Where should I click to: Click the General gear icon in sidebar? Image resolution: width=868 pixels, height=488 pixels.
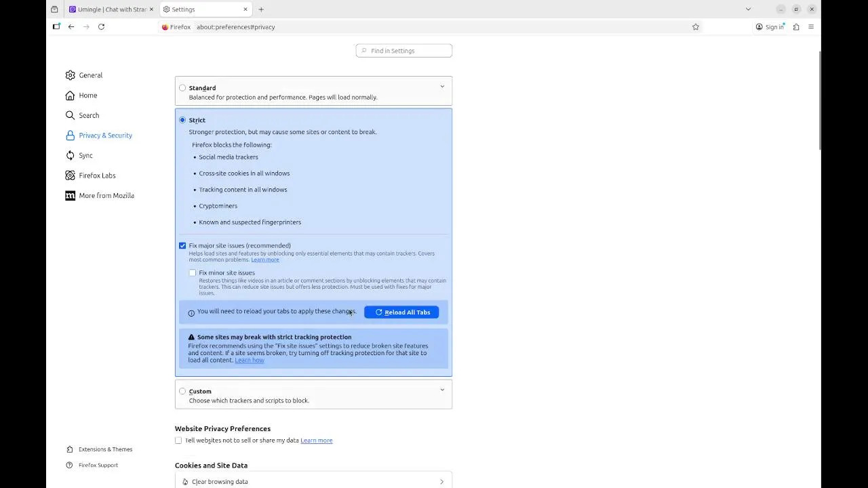pos(71,75)
